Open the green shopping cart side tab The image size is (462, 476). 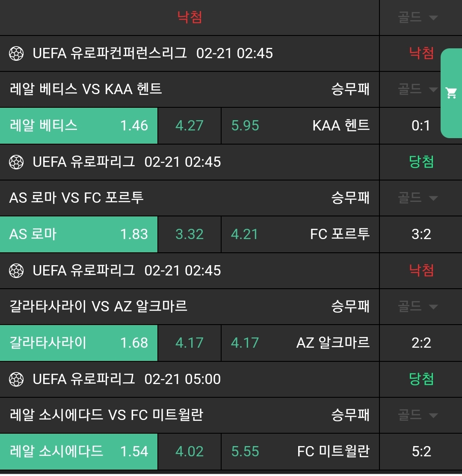pyautogui.click(x=451, y=93)
